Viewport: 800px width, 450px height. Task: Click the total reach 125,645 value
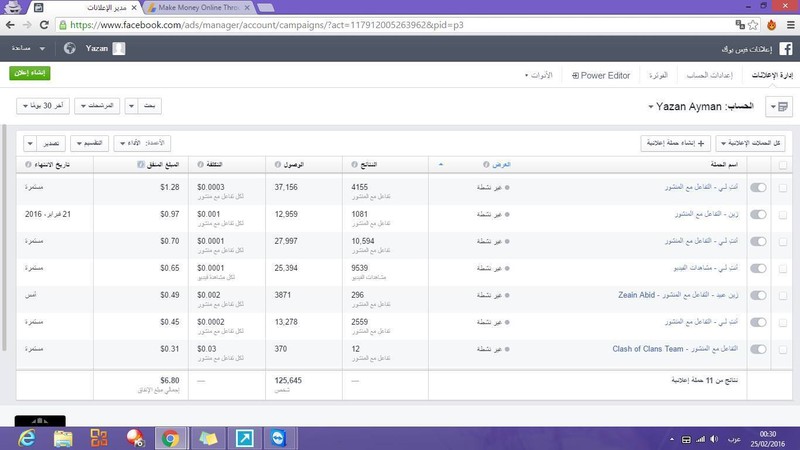(288, 381)
